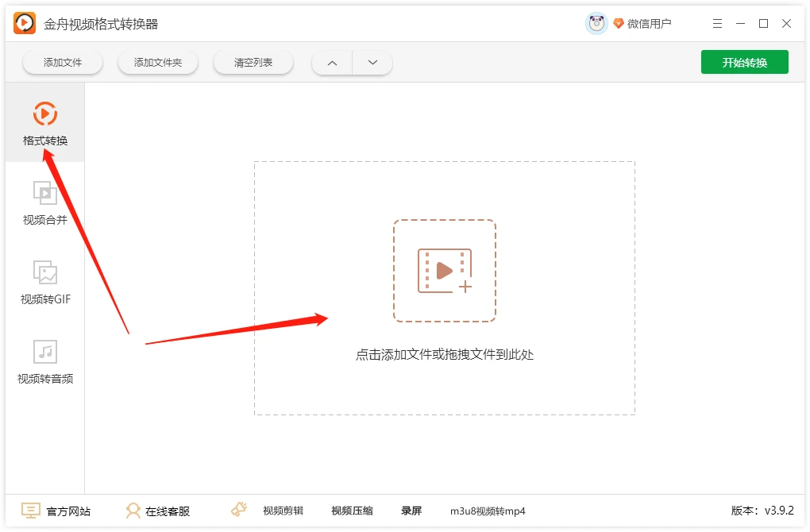Select the 视频转音频 sidebar icon

[45, 352]
